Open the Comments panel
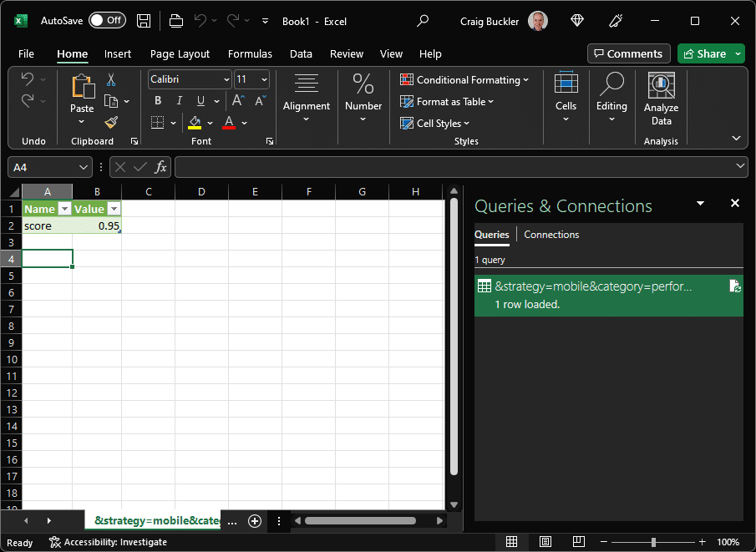 coord(628,53)
